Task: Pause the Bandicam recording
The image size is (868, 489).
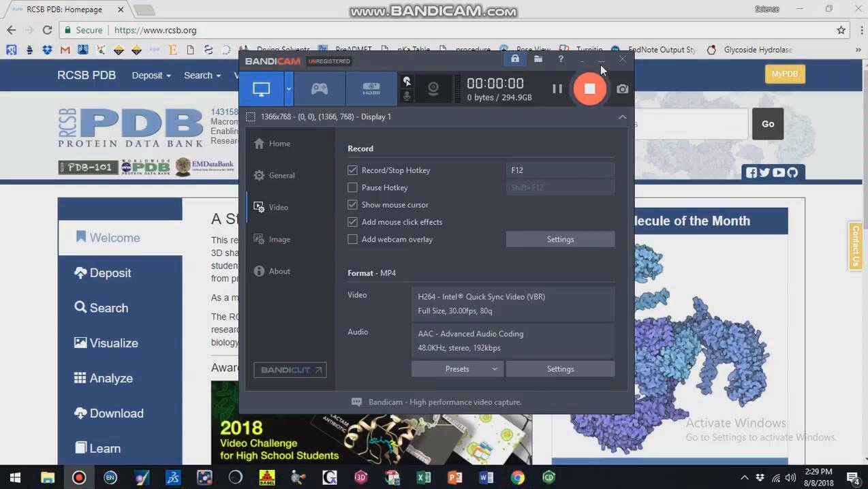Action: click(557, 89)
